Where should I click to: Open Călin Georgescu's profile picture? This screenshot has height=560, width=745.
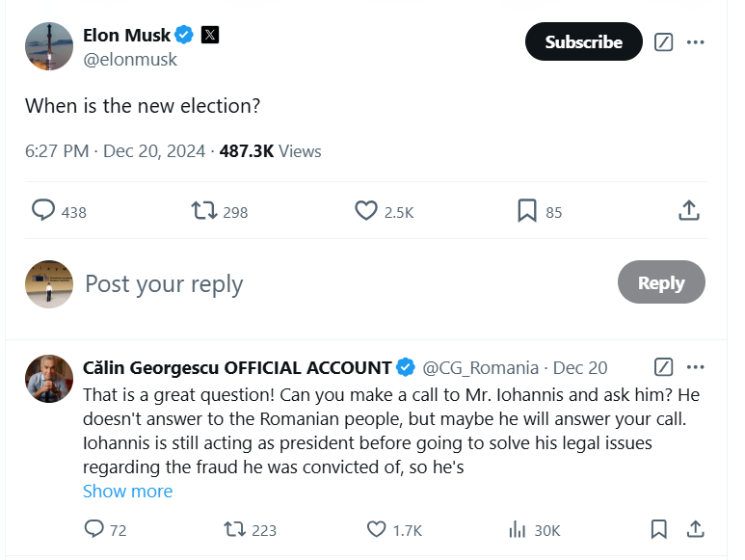49,378
